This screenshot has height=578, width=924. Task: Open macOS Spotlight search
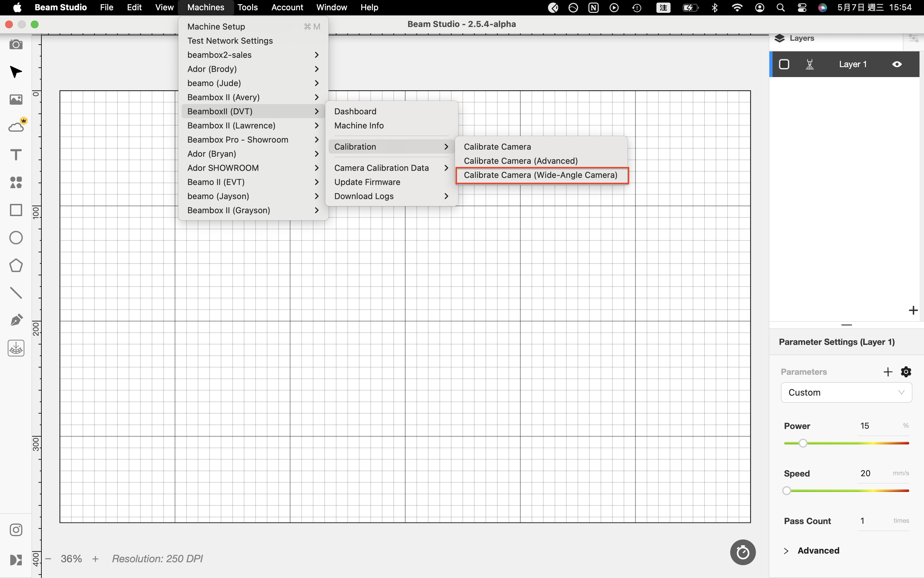click(781, 7)
